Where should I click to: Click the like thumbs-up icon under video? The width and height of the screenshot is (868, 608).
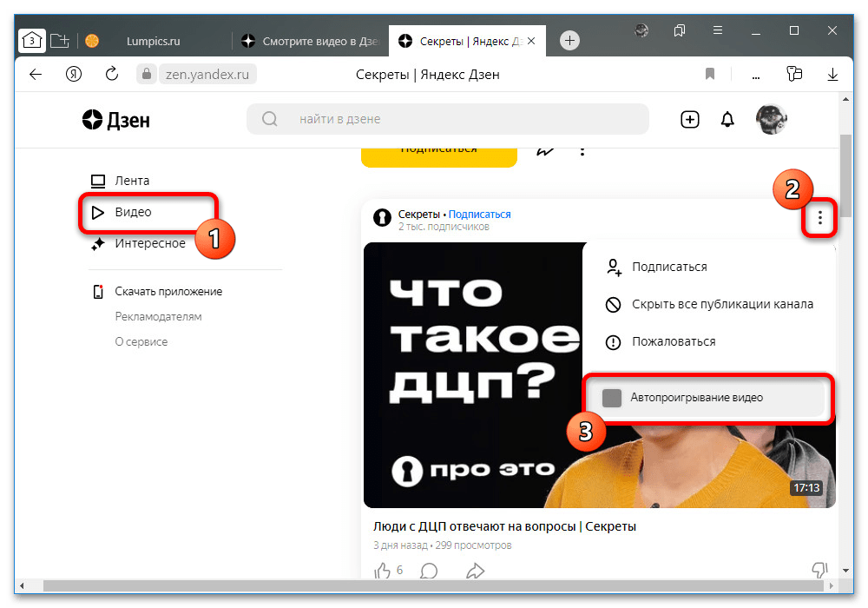[383, 571]
